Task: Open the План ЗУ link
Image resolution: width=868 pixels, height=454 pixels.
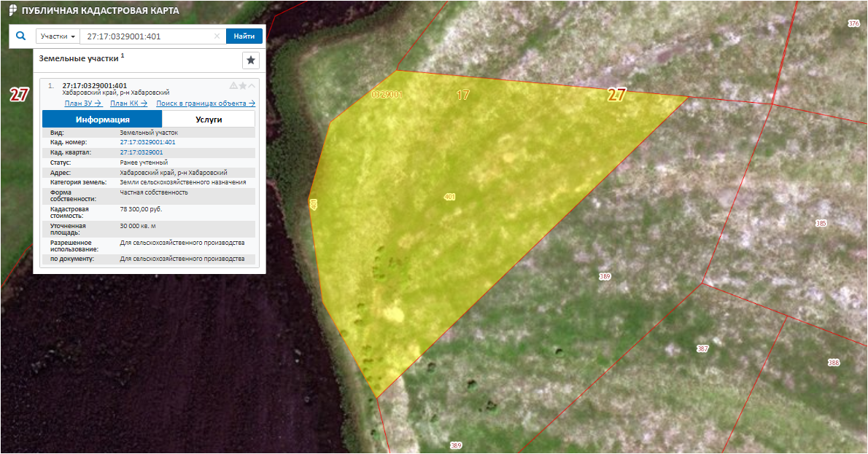Action: tap(82, 103)
